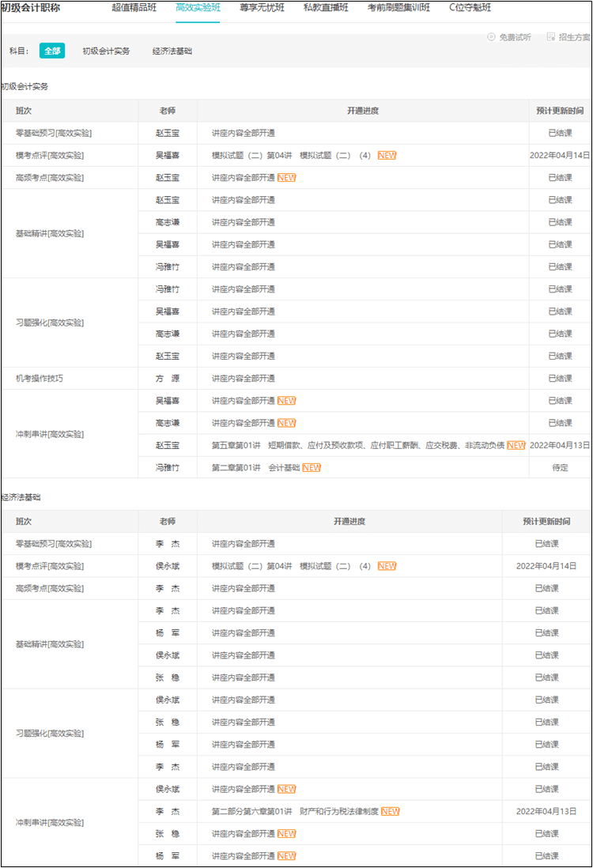
Task: Click the document icon beside 招生方案
Action: coord(551,37)
